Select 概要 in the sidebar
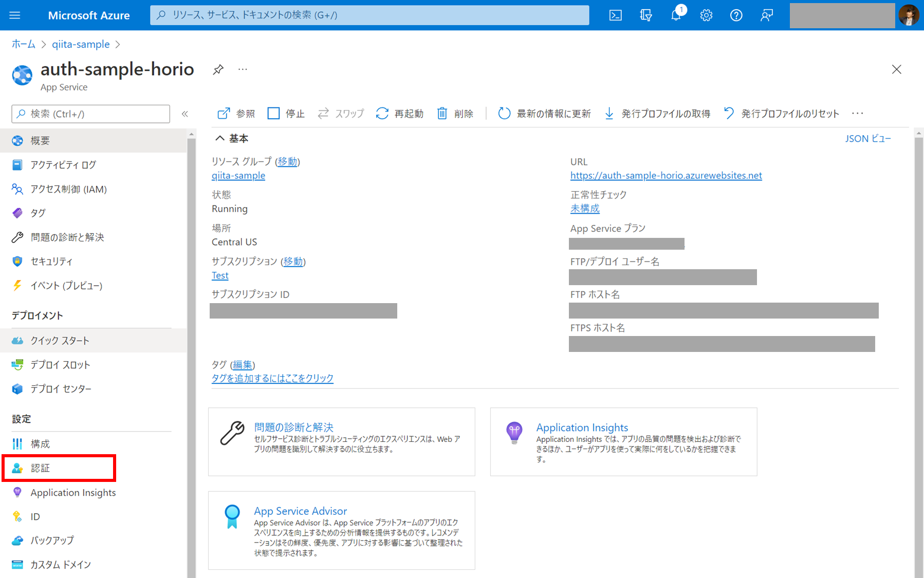This screenshot has width=924, height=578. coord(93,141)
